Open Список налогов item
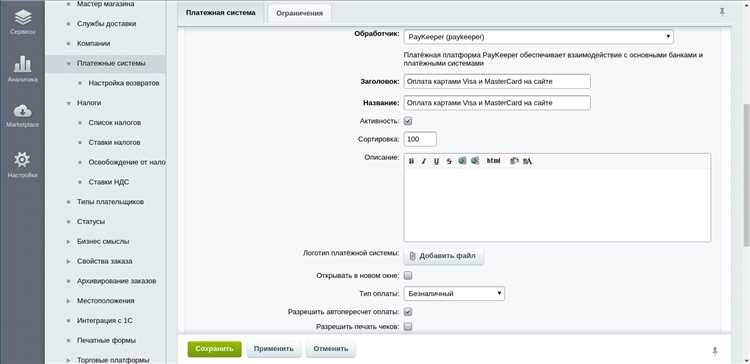The width and height of the screenshot is (750, 364). pyautogui.click(x=114, y=123)
